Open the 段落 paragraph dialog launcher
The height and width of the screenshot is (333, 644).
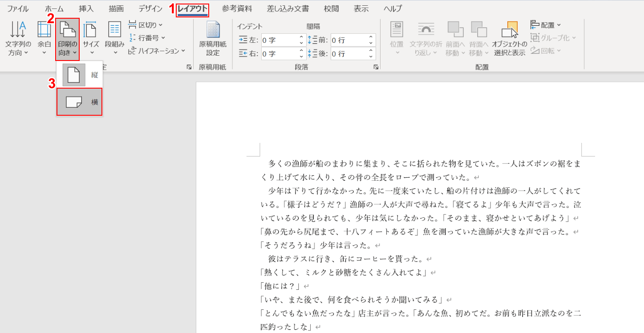(376, 67)
